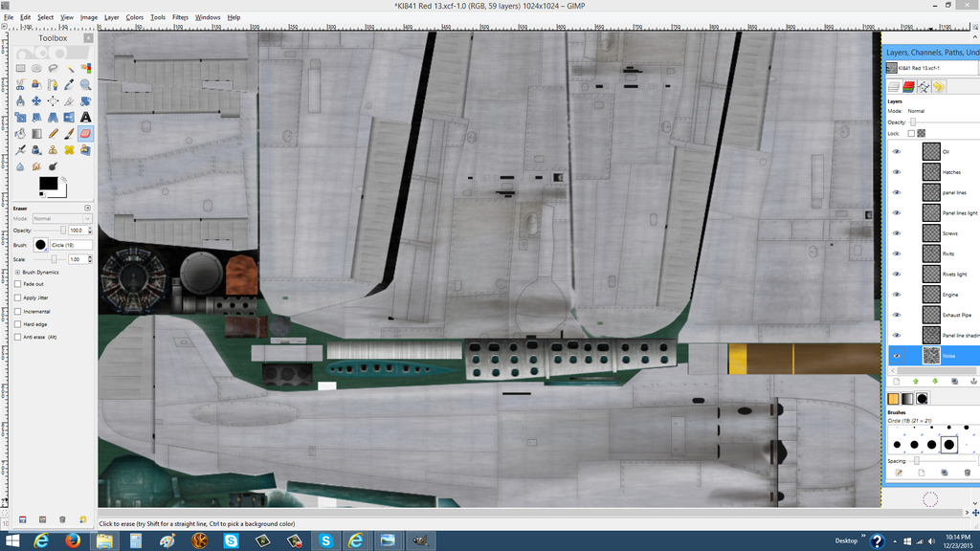This screenshot has height=551, width=980.
Task: Select the Ellipse Select tool
Action: pos(37,68)
